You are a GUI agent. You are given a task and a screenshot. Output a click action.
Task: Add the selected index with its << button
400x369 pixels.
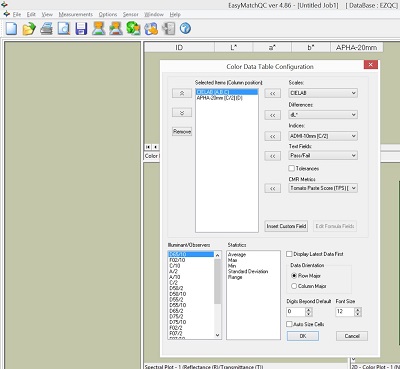[272, 136]
